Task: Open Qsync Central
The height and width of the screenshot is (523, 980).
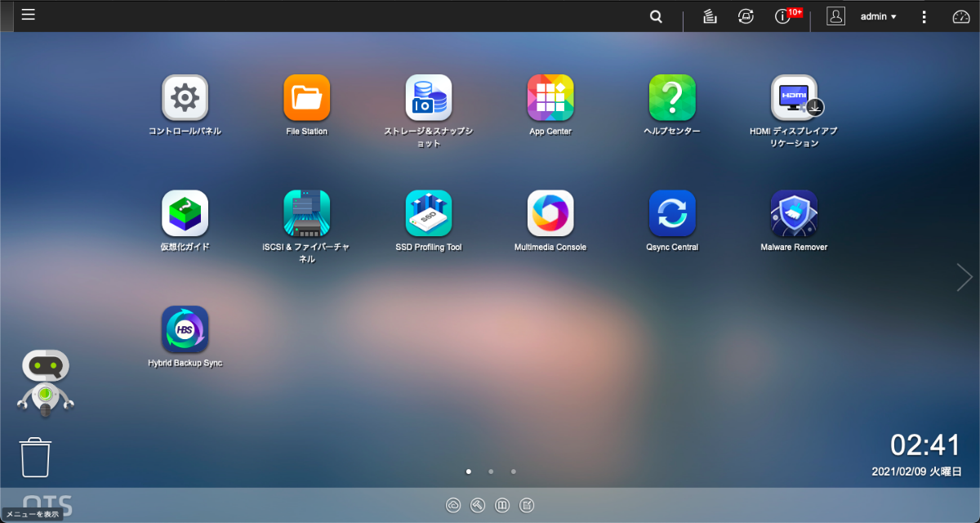Action: (x=672, y=213)
